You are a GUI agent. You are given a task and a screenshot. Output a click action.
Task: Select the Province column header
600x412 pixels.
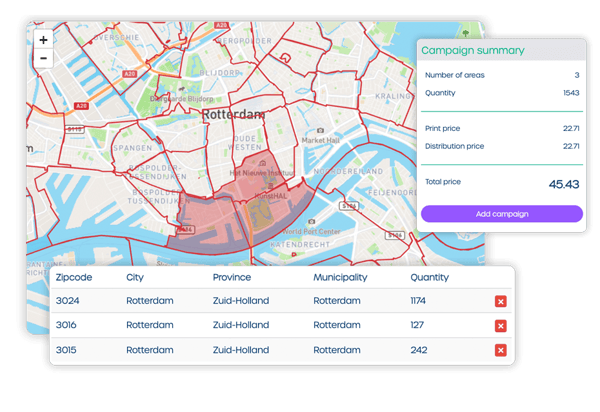[232, 277]
